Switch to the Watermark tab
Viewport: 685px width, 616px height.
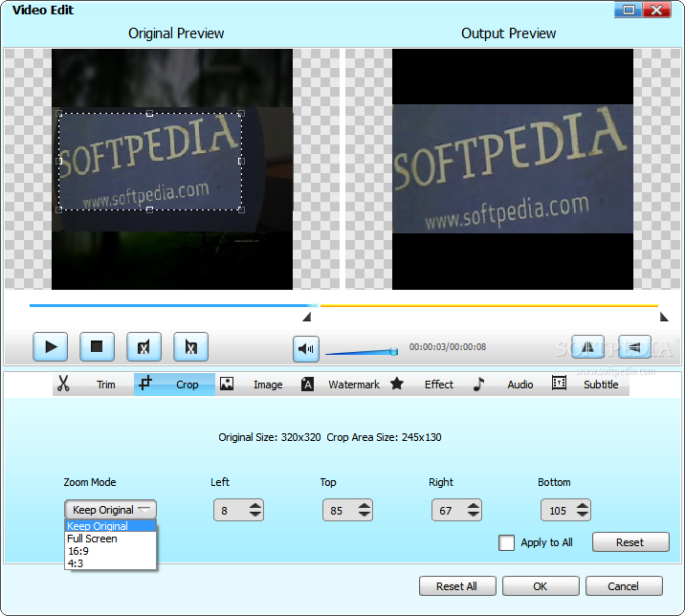coord(341,385)
